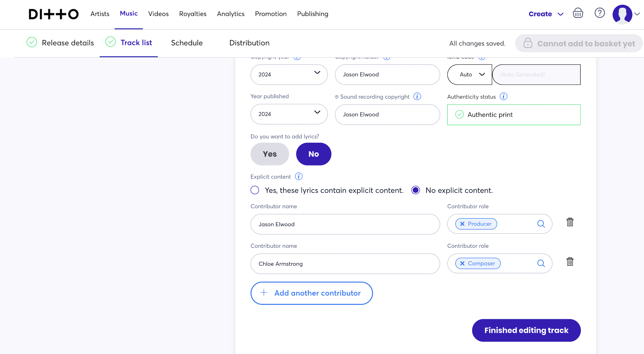Show info for Explicit content

[x=299, y=176]
